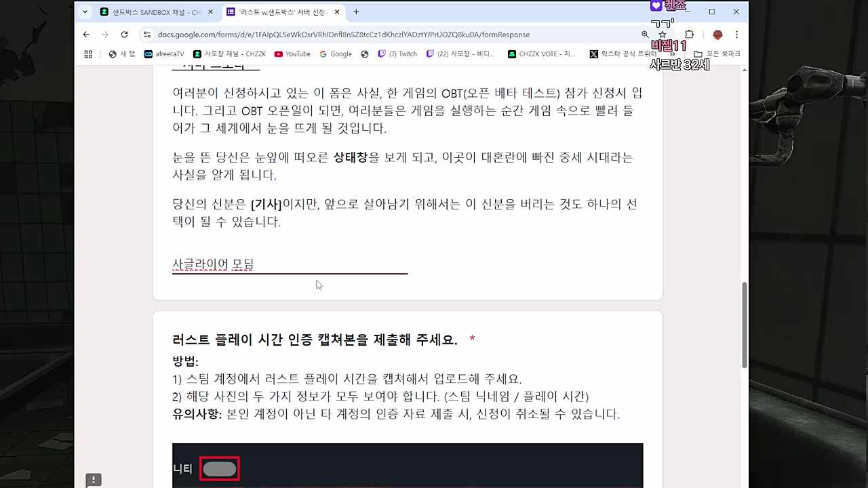Open the 럭스타 공식 트위터 bookmark

coord(623,54)
